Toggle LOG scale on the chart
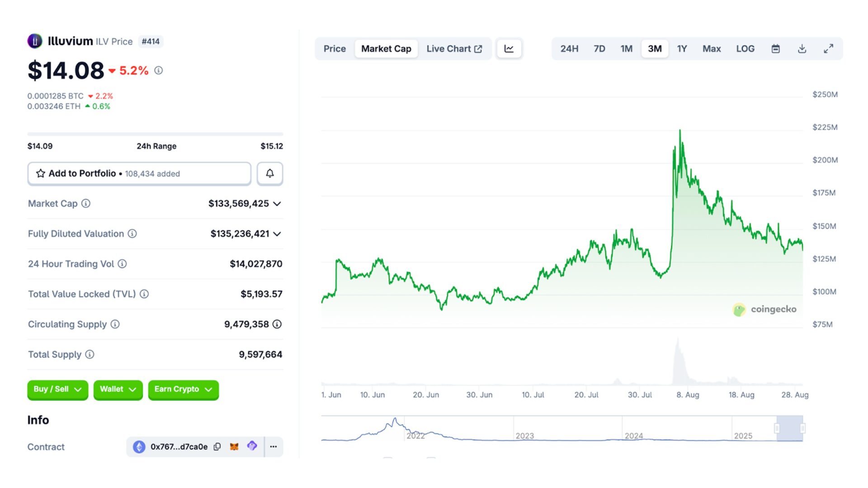This screenshot has width=868, height=488. tap(745, 49)
